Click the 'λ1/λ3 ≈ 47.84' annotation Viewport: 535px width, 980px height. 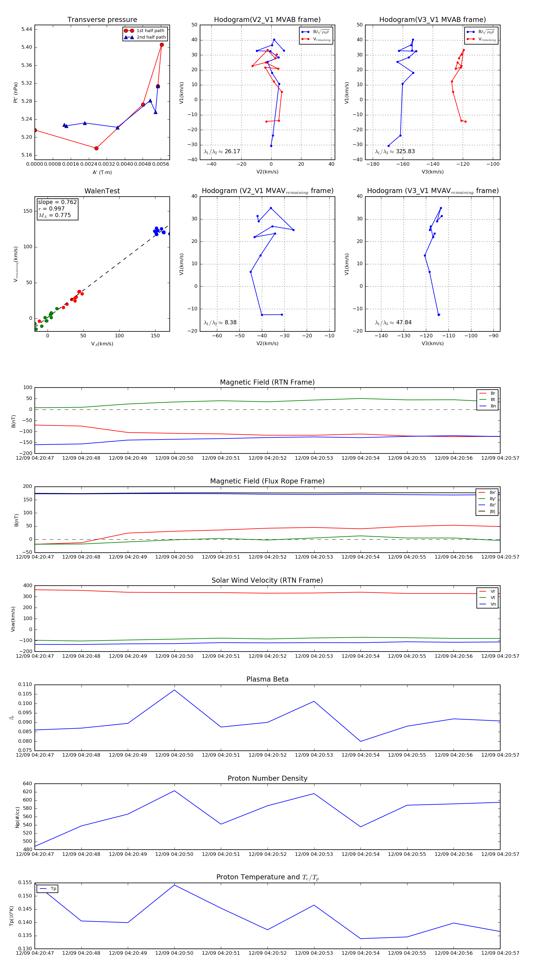[x=393, y=323]
